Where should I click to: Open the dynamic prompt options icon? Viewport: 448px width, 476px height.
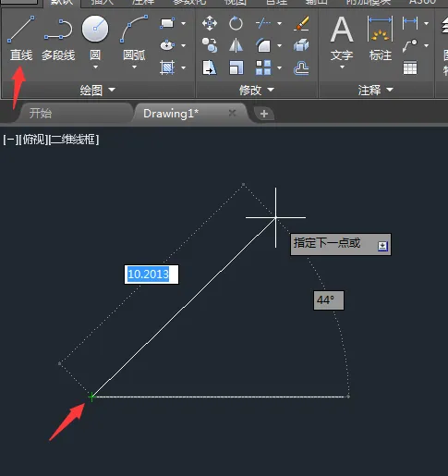point(382,246)
